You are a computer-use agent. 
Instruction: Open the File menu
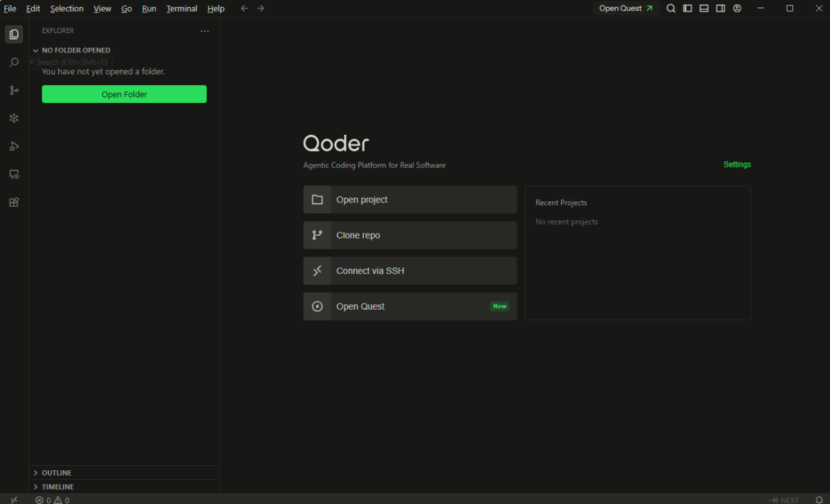(10, 8)
